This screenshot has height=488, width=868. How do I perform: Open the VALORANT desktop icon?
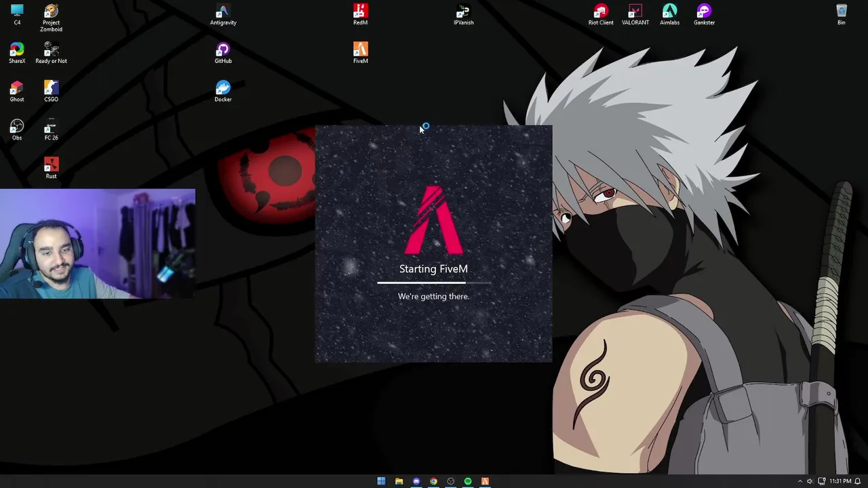pos(635,14)
